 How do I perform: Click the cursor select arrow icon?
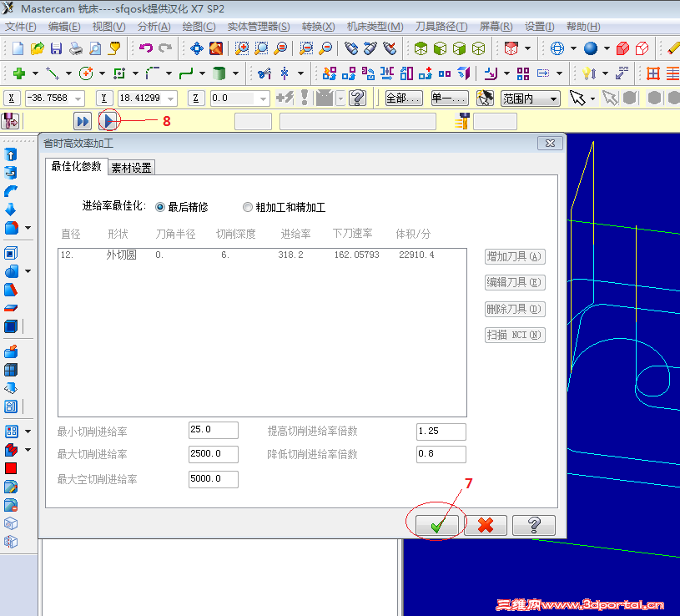(577, 98)
